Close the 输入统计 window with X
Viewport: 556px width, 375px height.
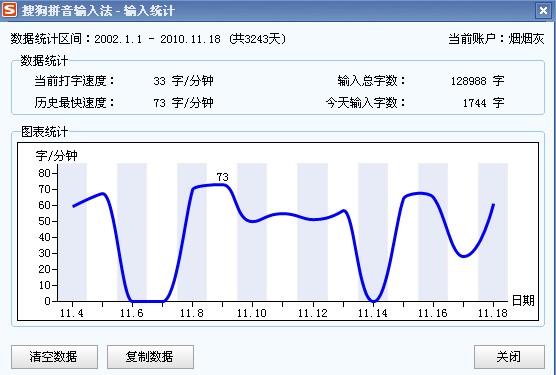(543, 11)
